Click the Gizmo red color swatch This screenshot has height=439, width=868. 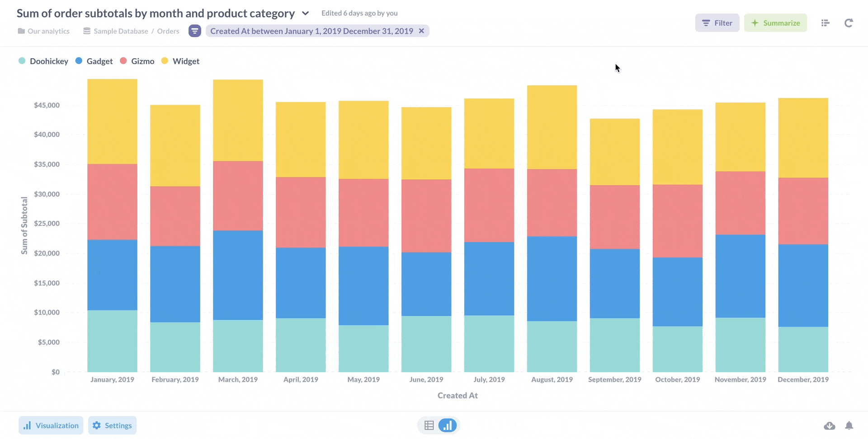click(x=123, y=61)
